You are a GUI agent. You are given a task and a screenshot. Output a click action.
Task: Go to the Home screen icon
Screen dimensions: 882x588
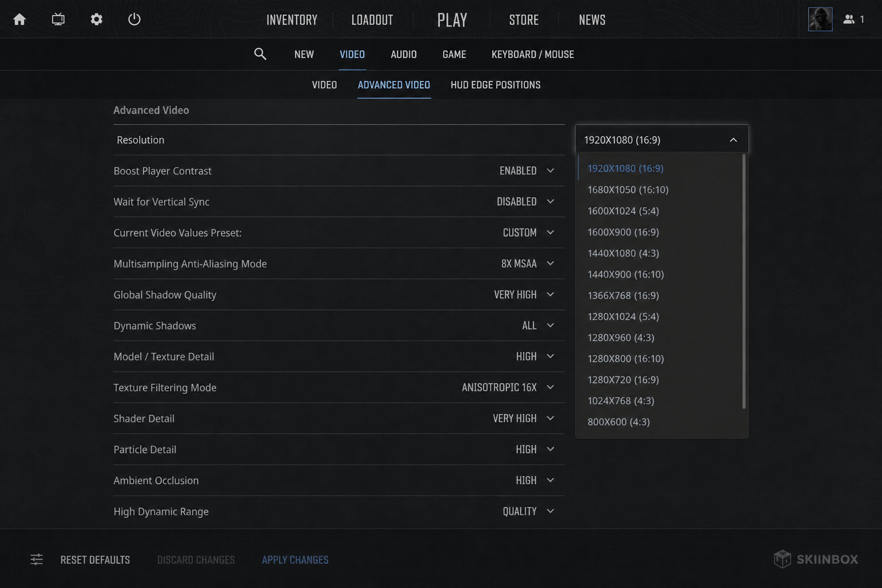[x=20, y=20]
